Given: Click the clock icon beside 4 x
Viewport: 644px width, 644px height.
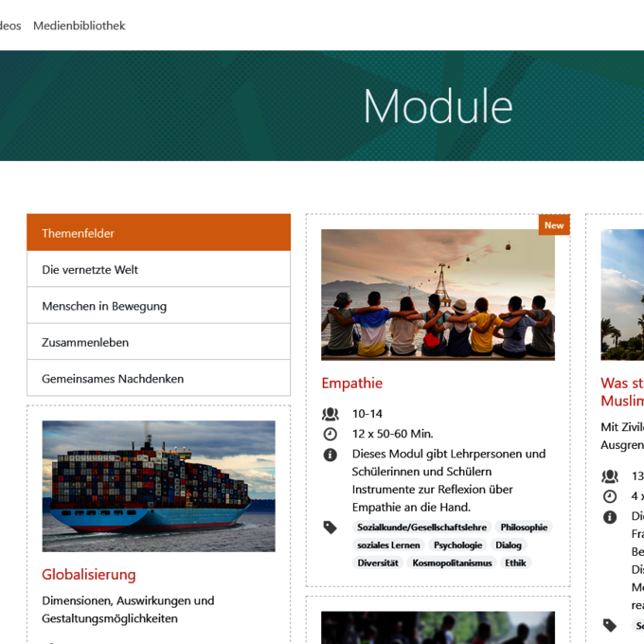Looking at the screenshot, I should click(610, 496).
